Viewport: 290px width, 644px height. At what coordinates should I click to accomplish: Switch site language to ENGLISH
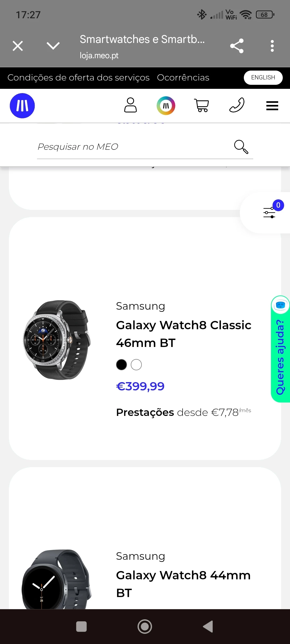coord(263,78)
